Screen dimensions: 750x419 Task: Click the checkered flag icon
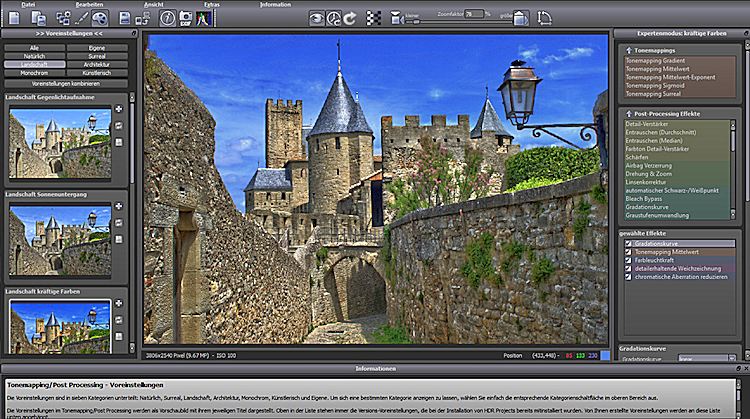pos(374,18)
